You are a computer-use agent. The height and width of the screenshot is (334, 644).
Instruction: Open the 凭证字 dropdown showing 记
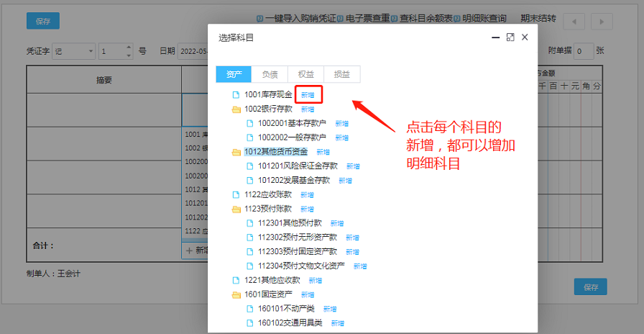pyautogui.click(x=74, y=51)
